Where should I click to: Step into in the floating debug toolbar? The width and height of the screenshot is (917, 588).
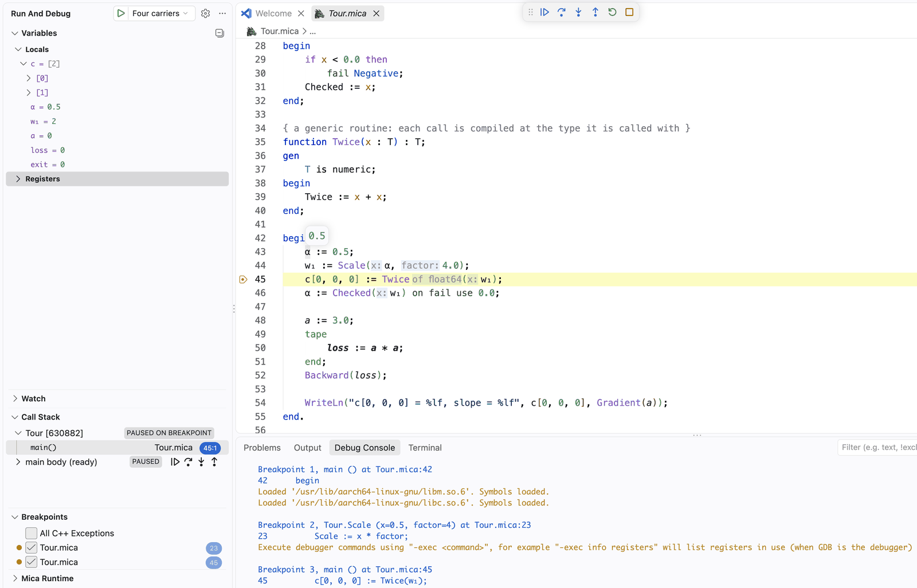tap(578, 12)
